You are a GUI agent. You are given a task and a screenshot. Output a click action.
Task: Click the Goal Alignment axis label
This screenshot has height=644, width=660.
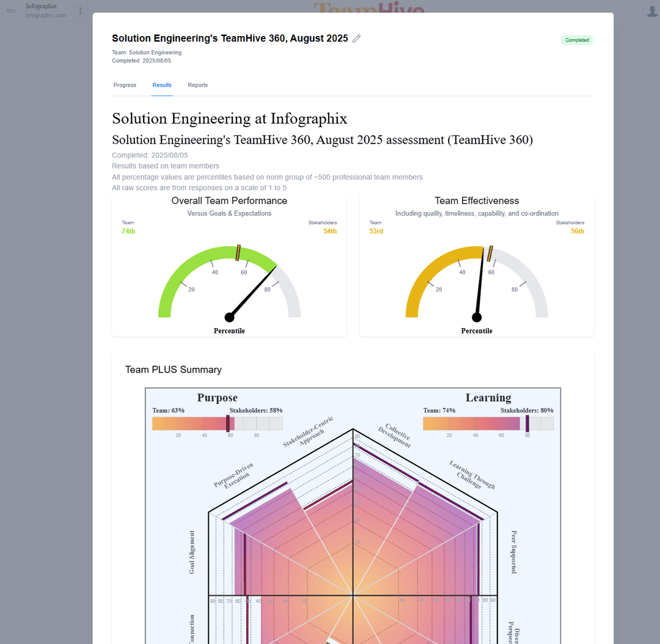pyautogui.click(x=193, y=552)
